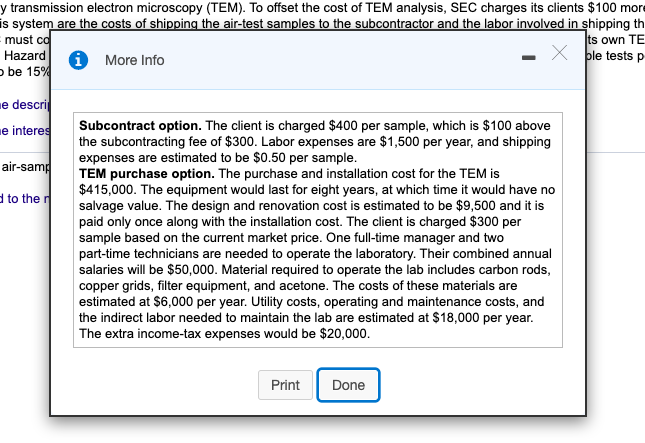This screenshot has height=443, width=645.
Task: Click the partially hidden 'descri' link behind the dialog
Action: (24, 104)
